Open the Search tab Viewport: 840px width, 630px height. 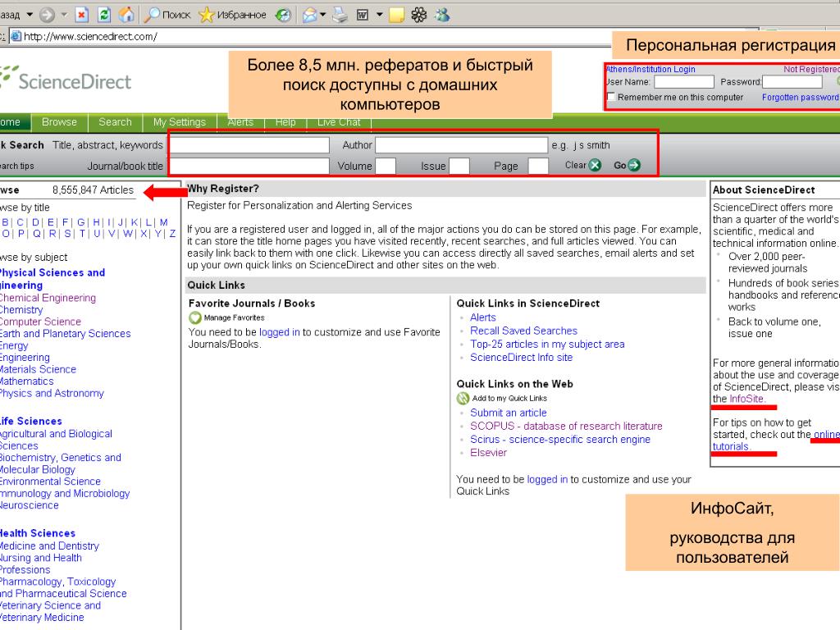click(115, 122)
